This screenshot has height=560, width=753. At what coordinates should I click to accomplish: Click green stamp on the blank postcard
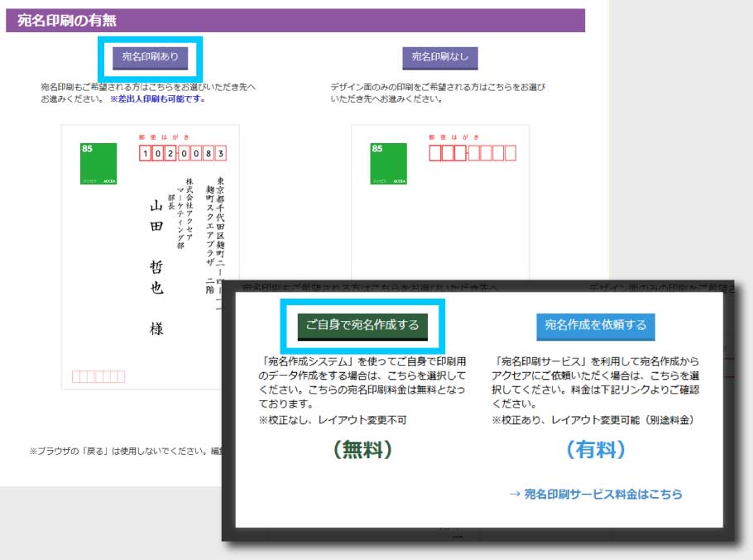pos(388,164)
